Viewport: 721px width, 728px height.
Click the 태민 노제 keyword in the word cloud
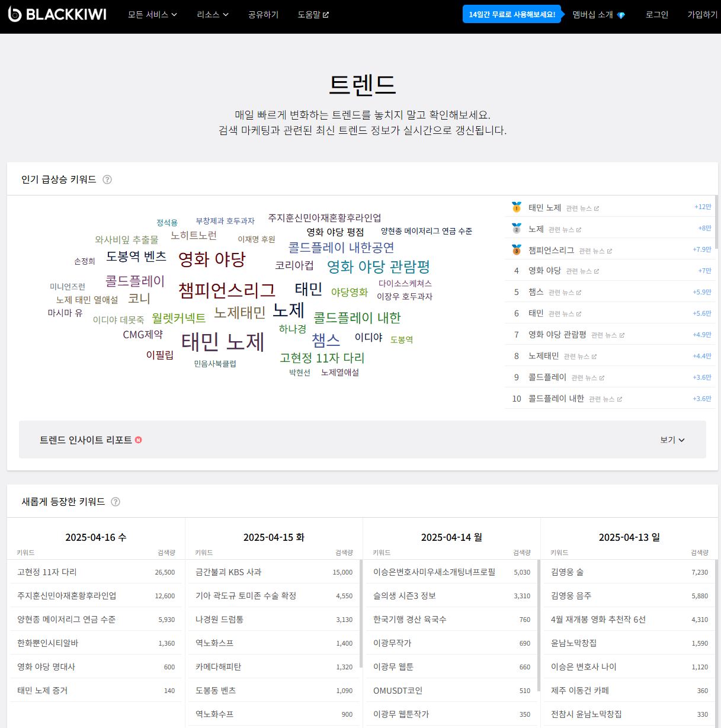pyautogui.click(x=222, y=342)
